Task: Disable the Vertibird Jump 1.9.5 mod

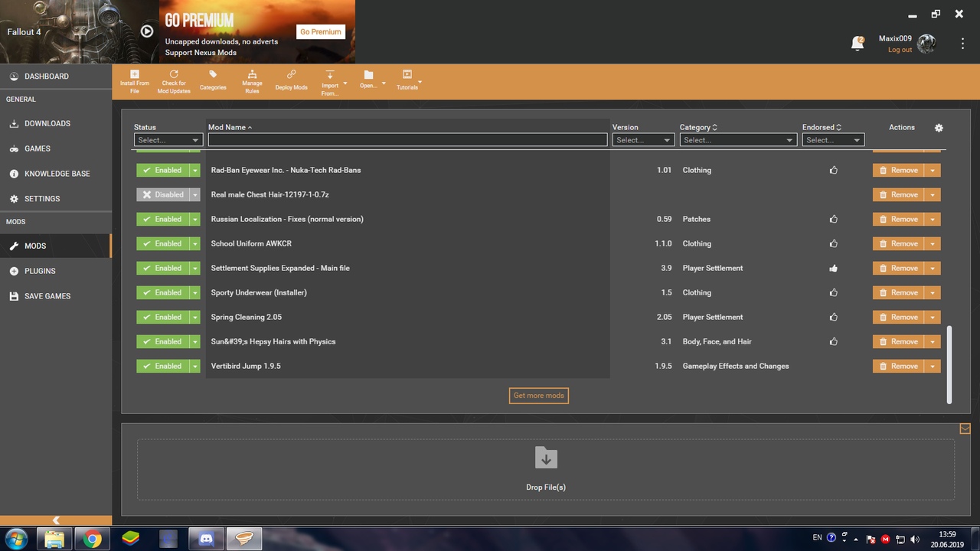Action: (162, 367)
